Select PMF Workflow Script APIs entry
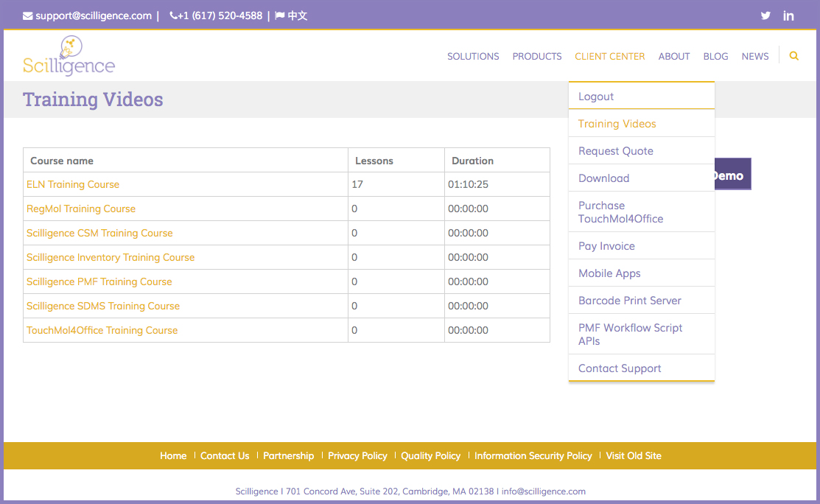 pyautogui.click(x=642, y=334)
